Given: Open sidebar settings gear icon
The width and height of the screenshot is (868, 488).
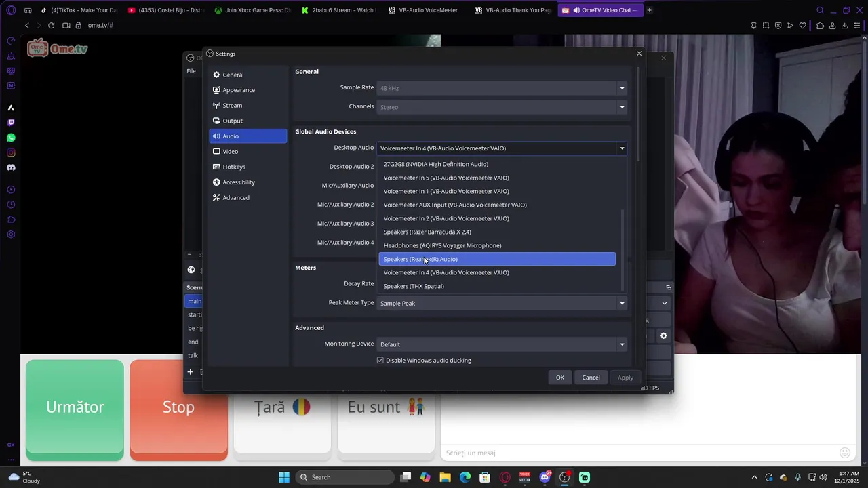Looking at the screenshot, I should tap(11, 235).
